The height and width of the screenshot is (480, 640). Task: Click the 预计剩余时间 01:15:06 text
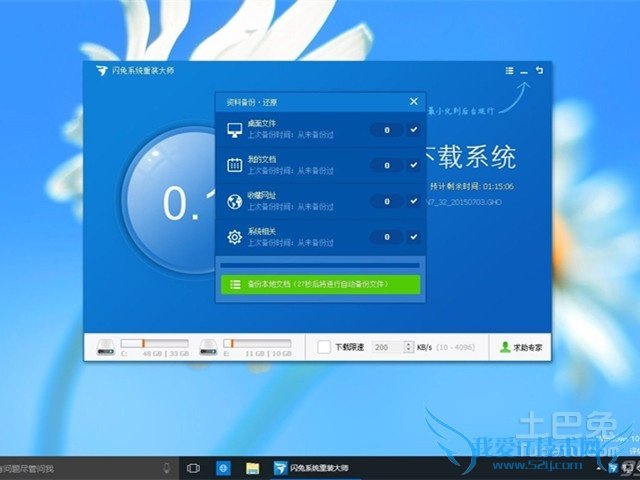[472, 187]
